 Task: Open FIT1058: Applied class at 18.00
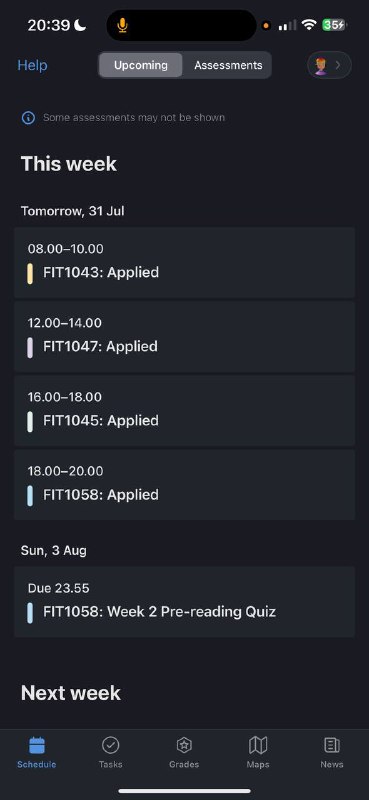pyautogui.click(x=184, y=485)
